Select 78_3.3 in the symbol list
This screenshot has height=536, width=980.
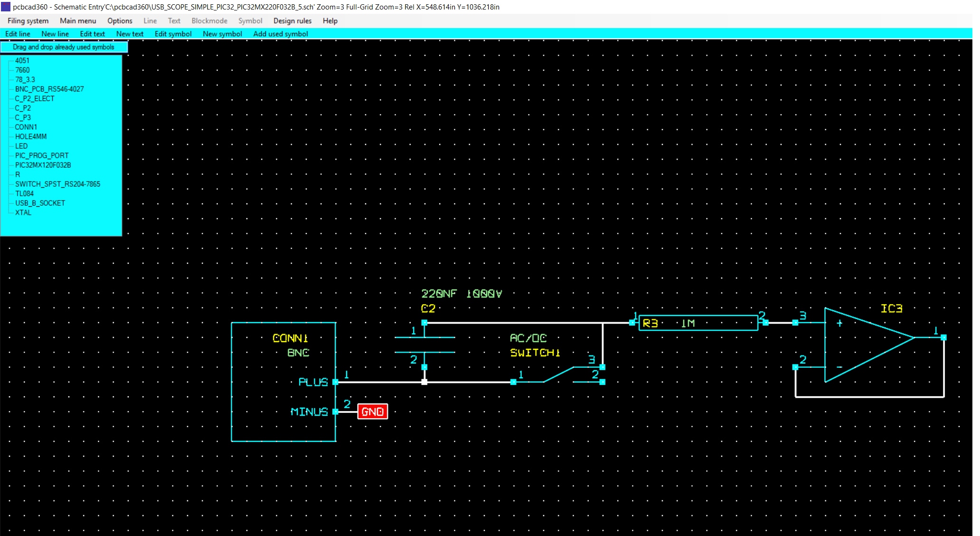pos(25,79)
